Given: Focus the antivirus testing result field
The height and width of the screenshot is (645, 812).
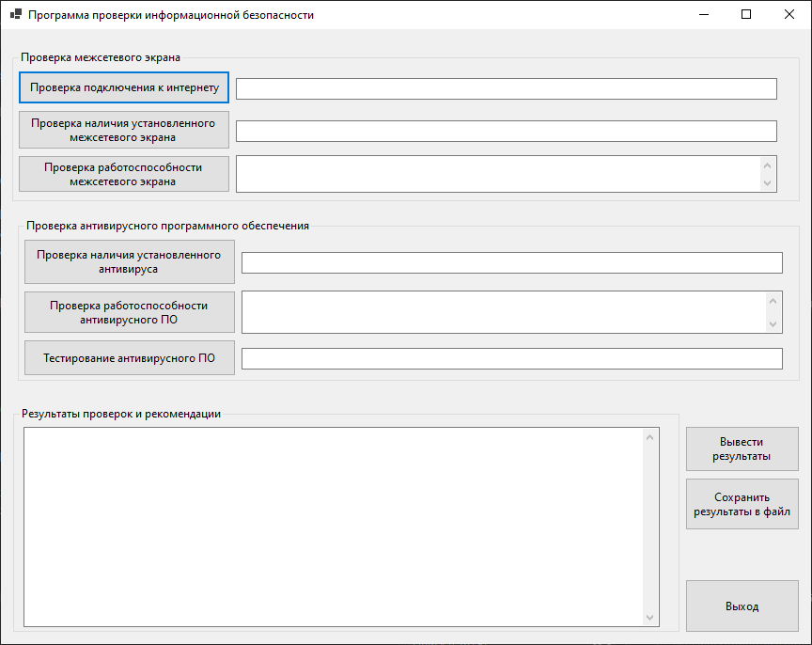Looking at the screenshot, I should pyautogui.click(x=512, y=358).
